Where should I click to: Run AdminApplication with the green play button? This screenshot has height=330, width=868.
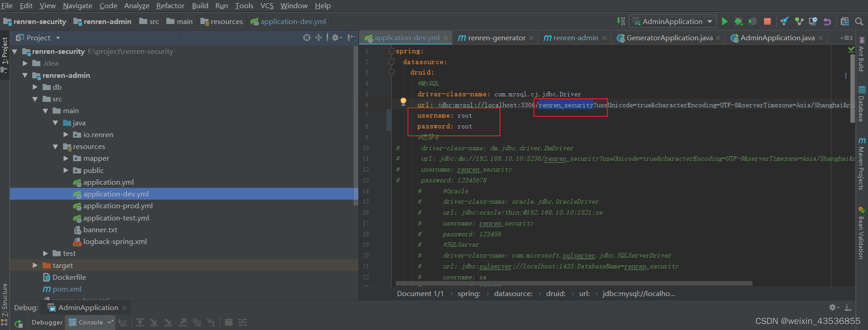(724, 21)
